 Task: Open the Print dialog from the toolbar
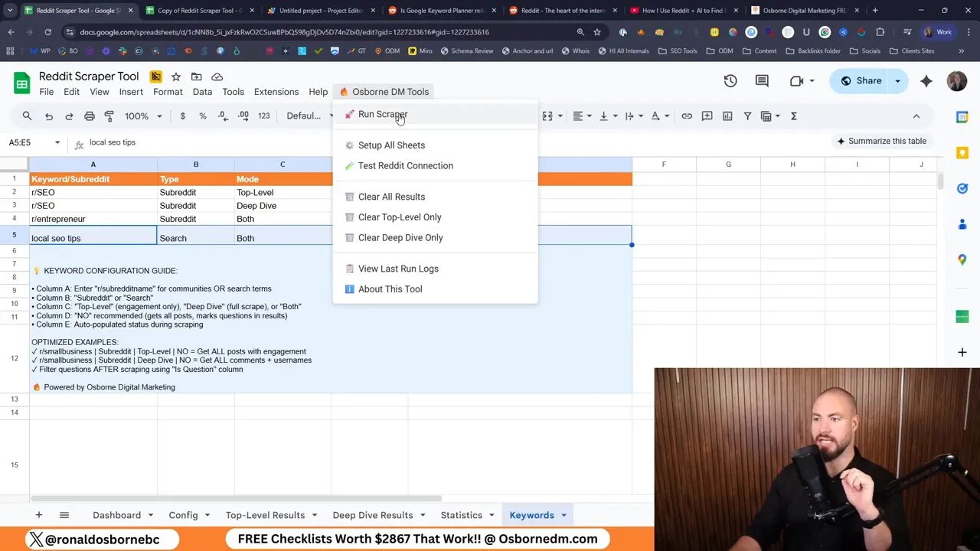point(90,116)
